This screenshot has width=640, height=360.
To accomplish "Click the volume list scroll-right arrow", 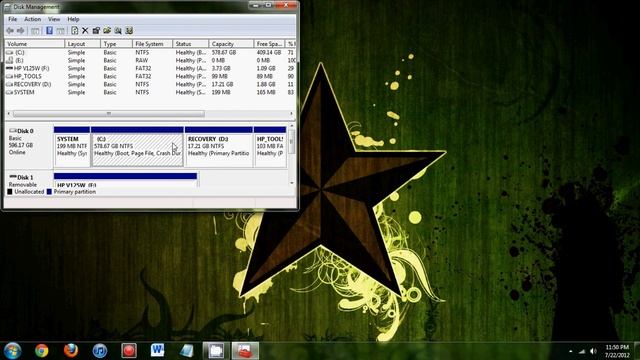I will [291, 113].
